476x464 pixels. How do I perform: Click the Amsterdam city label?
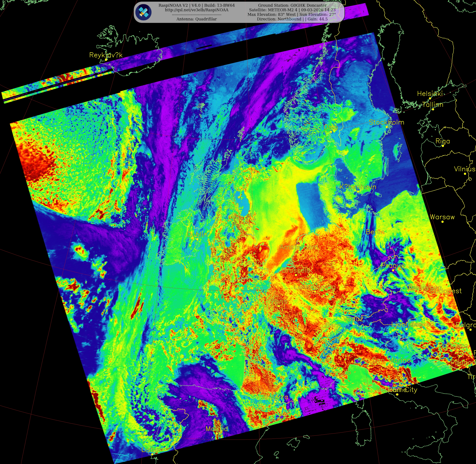[299, 247]
